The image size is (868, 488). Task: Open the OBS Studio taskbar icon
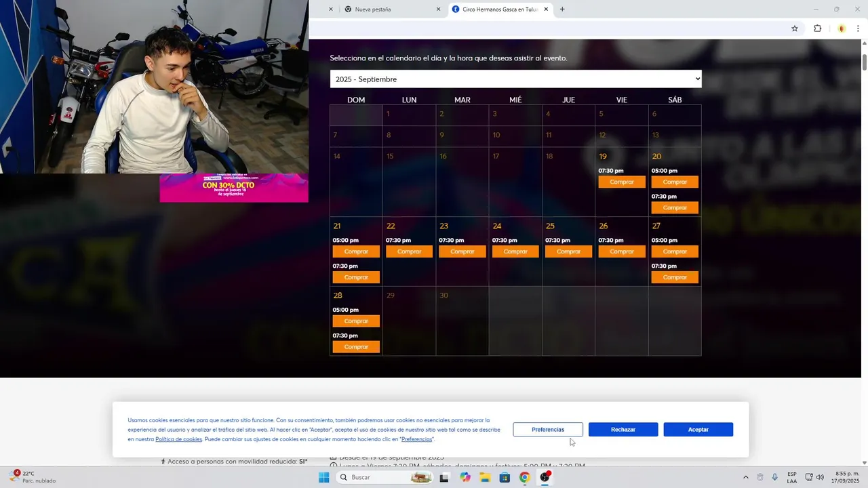coord(545,477)
